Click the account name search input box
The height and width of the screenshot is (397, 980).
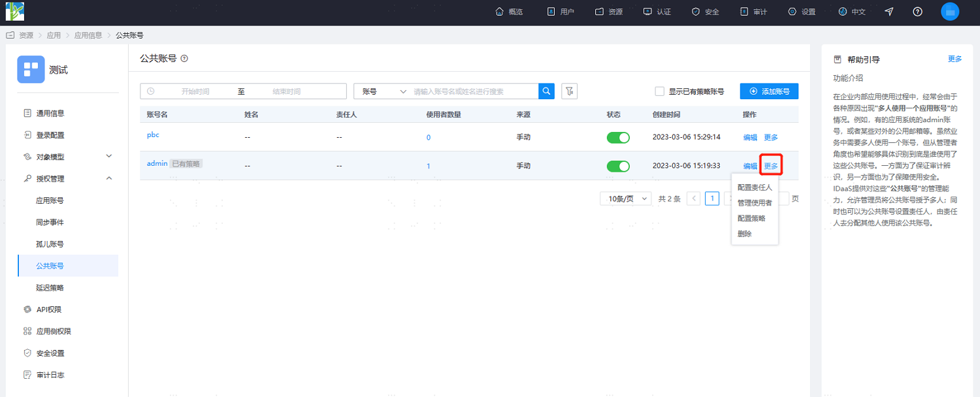click(475, 91)
